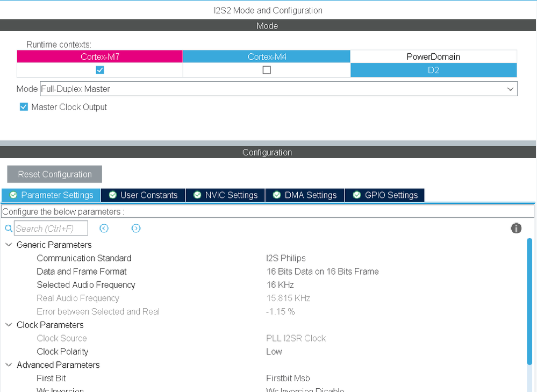Go to previous search result arrow
537x392 pixels.
coord(104,228)
